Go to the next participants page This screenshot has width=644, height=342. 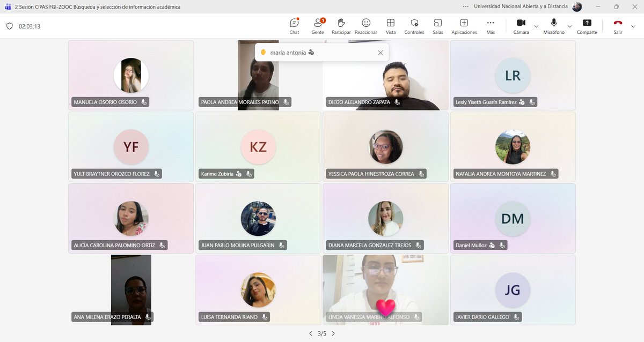(333, 333)
